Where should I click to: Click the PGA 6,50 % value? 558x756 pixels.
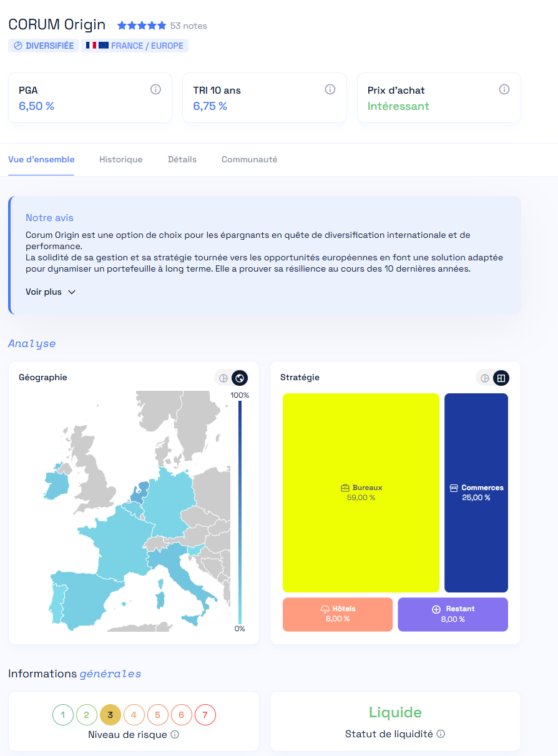36,106
